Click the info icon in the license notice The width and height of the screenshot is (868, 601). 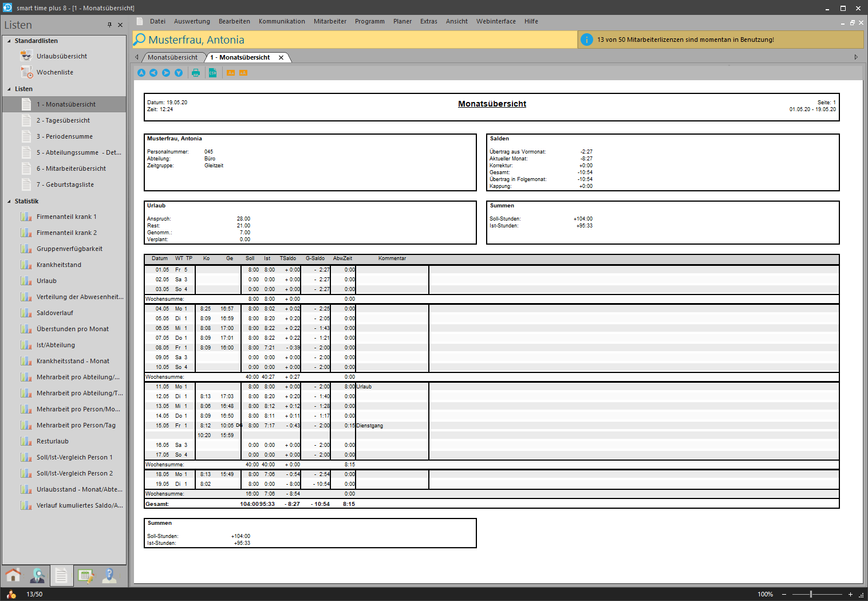(x=586, y=40)
